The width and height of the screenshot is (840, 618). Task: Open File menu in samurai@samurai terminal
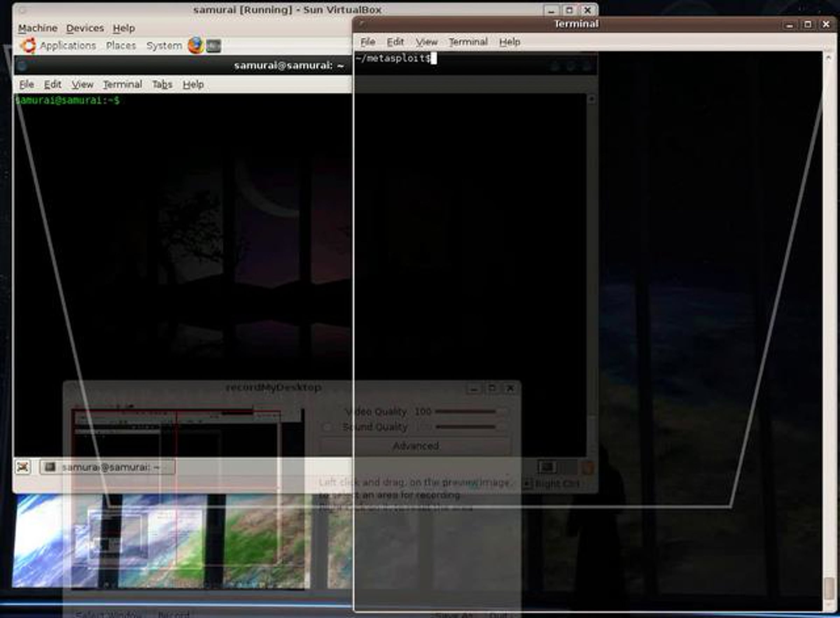[x=27, y=85]
